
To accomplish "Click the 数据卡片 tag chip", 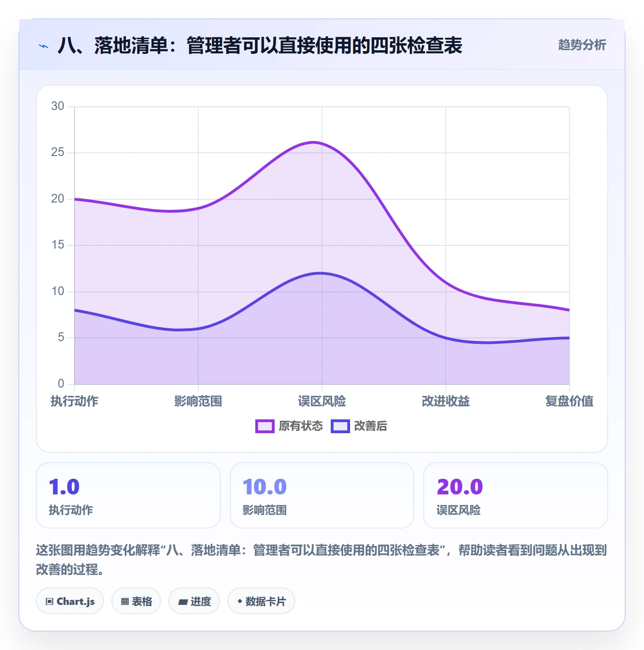I will pos(261,601).
